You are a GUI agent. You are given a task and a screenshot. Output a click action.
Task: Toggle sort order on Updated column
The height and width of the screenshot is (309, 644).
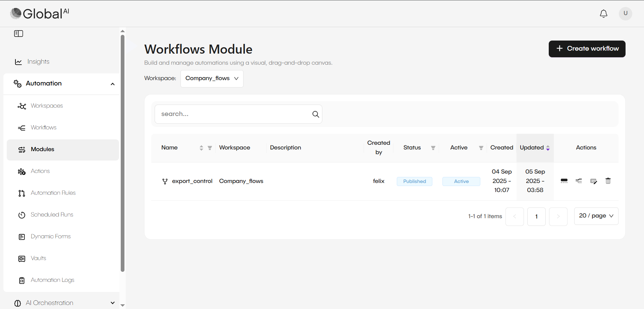pyautogui.click(x=548, y=148)
